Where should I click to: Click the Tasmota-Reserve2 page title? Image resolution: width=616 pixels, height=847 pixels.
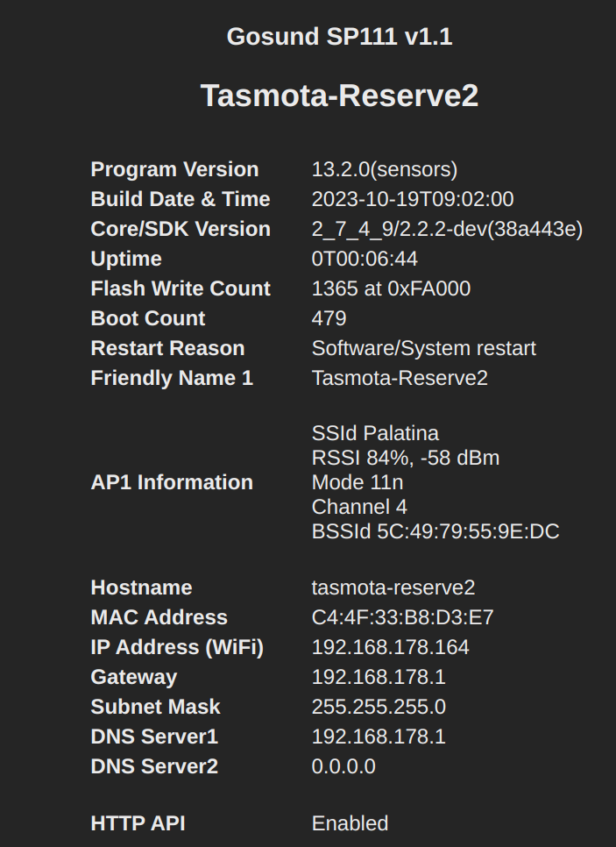[x=339, y=96]
